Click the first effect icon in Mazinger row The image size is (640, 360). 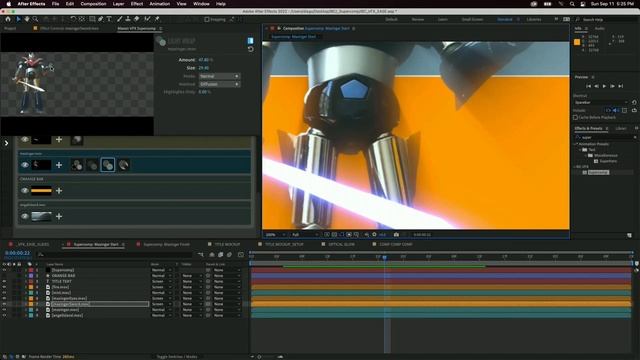click(x=77, y=165)
